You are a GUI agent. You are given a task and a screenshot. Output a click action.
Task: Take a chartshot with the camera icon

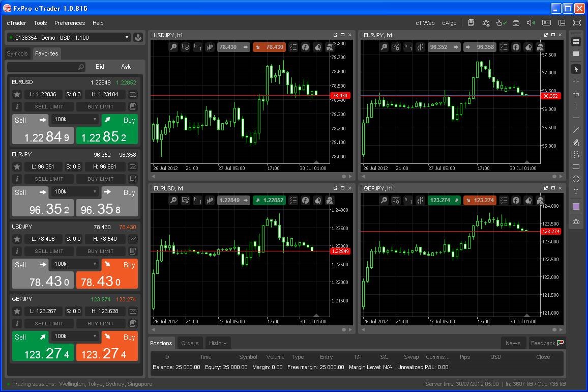pos(576,222)
